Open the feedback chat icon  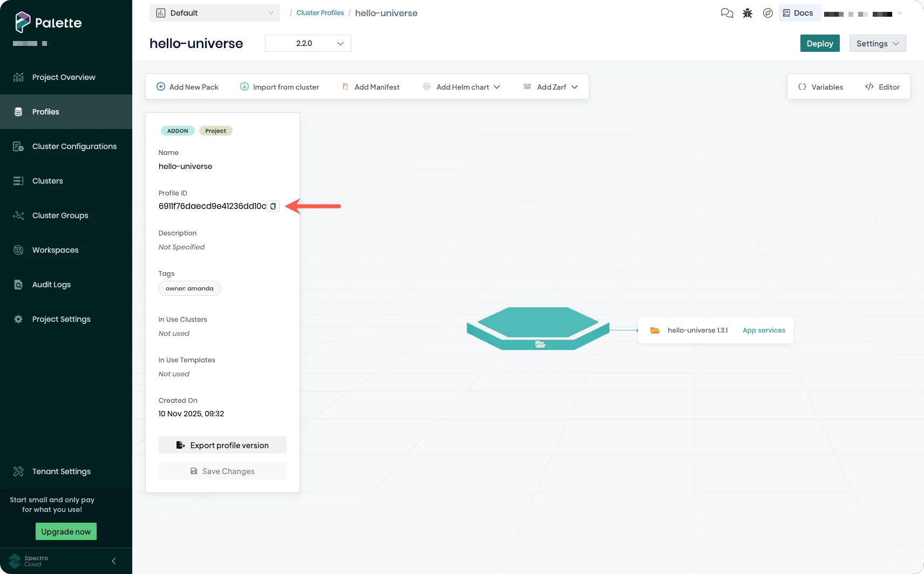pyautogui.click(x=726, y=13)
